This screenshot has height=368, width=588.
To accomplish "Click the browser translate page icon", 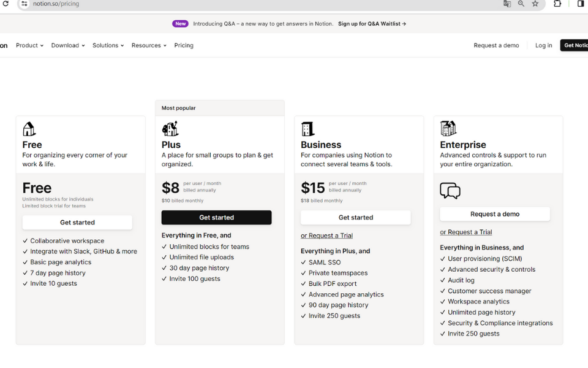I will tap(507, 4).
